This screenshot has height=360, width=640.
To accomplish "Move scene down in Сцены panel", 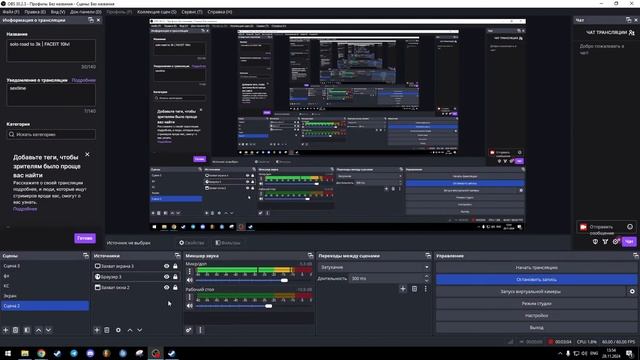I will pos(48,330).
